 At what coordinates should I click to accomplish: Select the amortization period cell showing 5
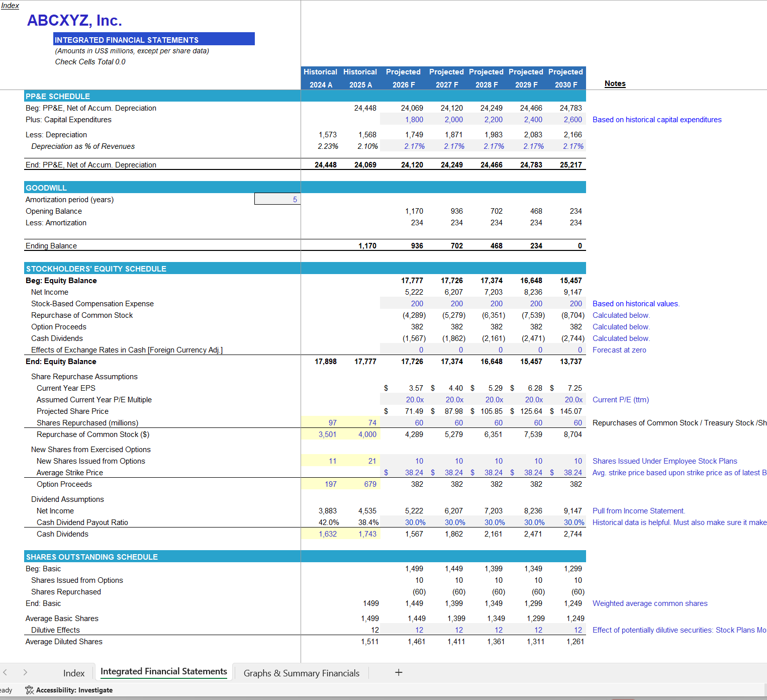[x=277, y=199]
